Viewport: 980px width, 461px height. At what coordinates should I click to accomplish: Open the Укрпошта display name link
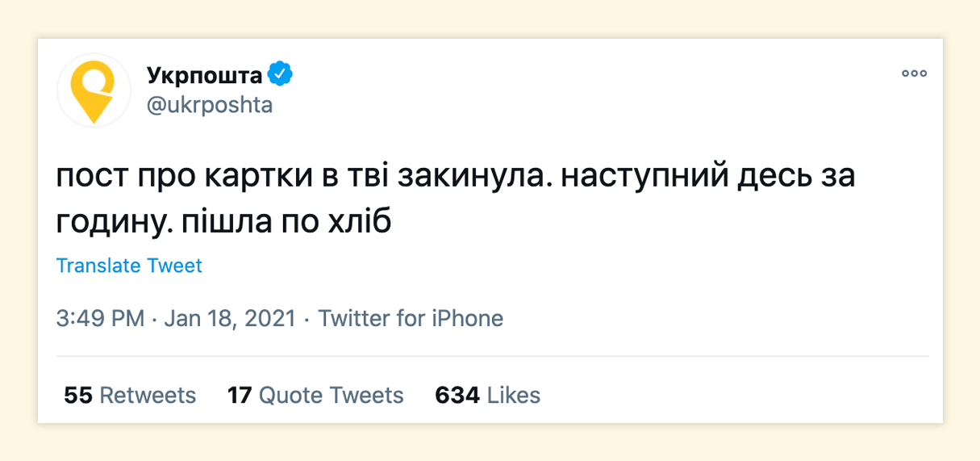tap(204, 76)
